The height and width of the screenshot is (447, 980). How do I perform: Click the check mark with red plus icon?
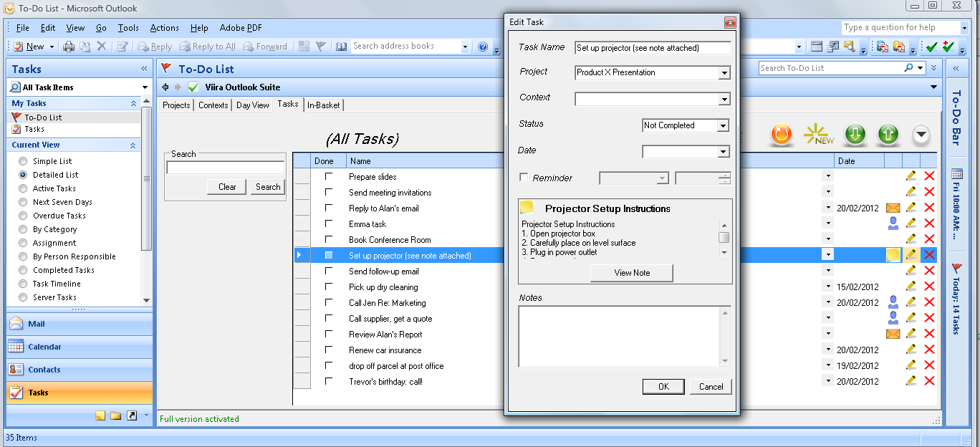tap(948, 47)
